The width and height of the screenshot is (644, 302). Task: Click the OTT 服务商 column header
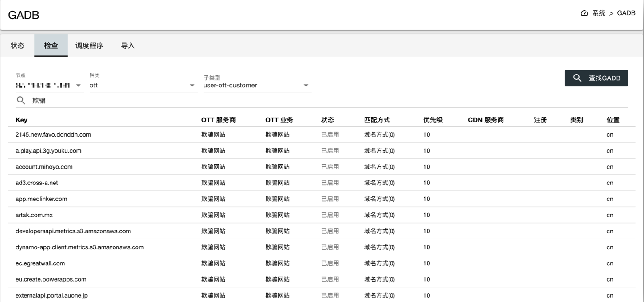pyautogui.click(x=218, y=120)
